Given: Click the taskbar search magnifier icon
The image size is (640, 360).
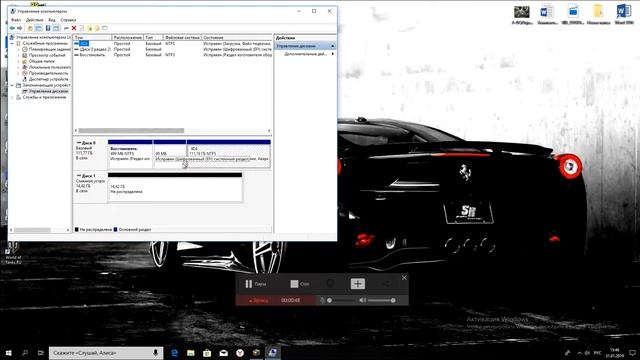Looking at the screenshot, I should (25, 353).
